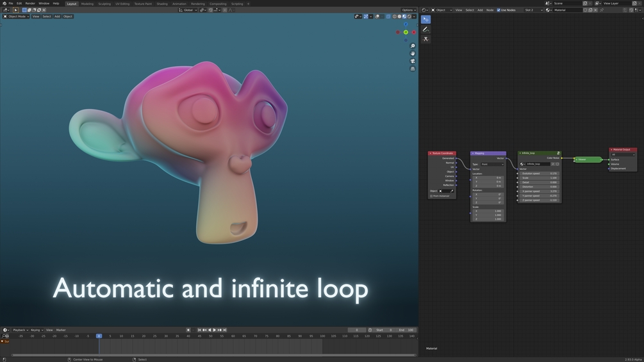This screenshot has width=644, height=362.
Task: Select the node editor Select Box tool
Action: tap(426, 19)
